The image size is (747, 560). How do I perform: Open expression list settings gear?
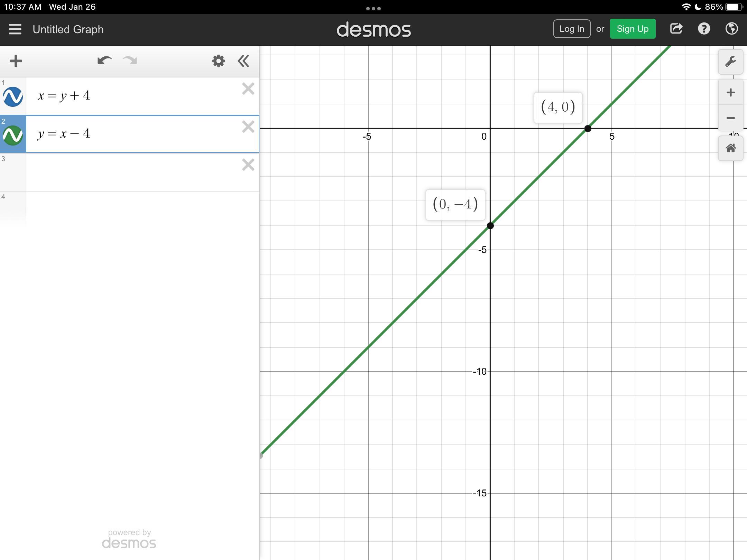(x=218, y=61)
